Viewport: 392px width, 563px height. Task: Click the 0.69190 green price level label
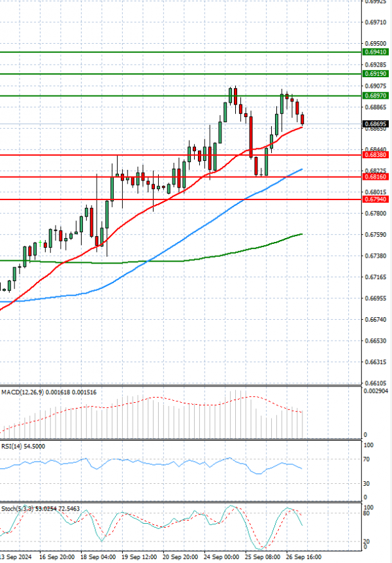376,74
